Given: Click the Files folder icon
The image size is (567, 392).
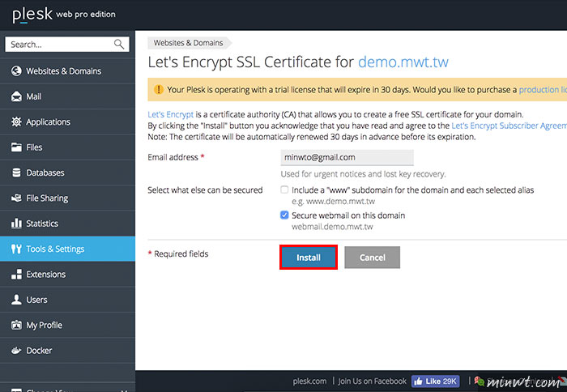Looking at the screenshot, I should [16, 147].
